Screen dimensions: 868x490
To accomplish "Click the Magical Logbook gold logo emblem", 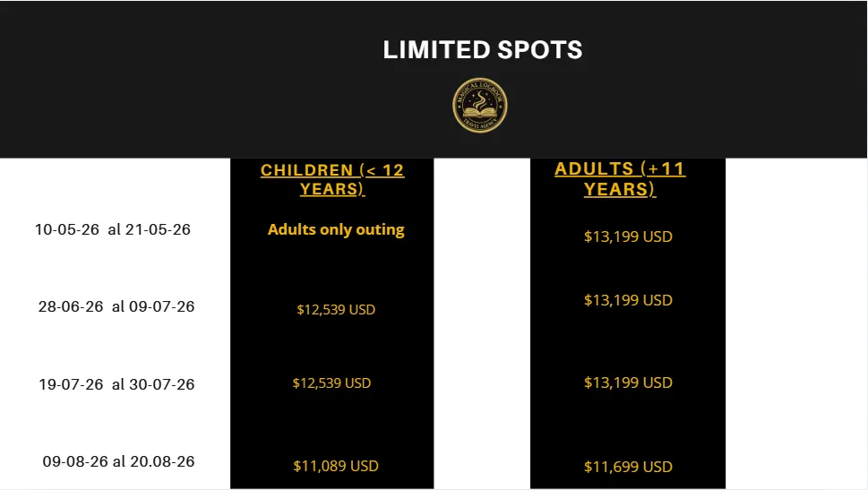I will coord(480,106).
